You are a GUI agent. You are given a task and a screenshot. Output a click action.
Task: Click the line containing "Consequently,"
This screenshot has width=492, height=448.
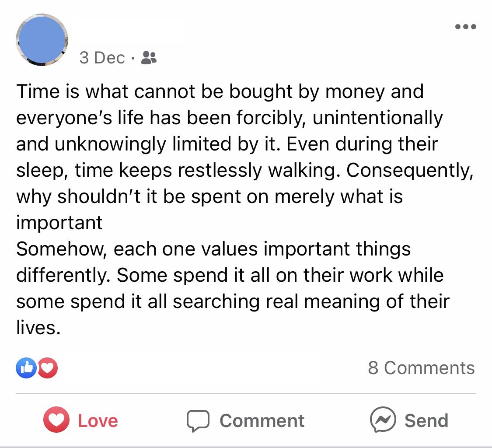coord(245,171)
